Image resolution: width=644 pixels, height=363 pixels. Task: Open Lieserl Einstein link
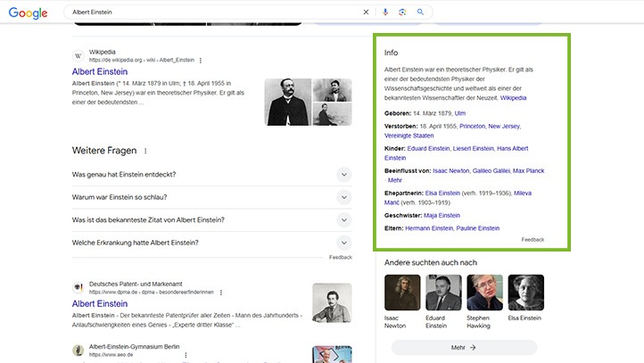(474, 148)
